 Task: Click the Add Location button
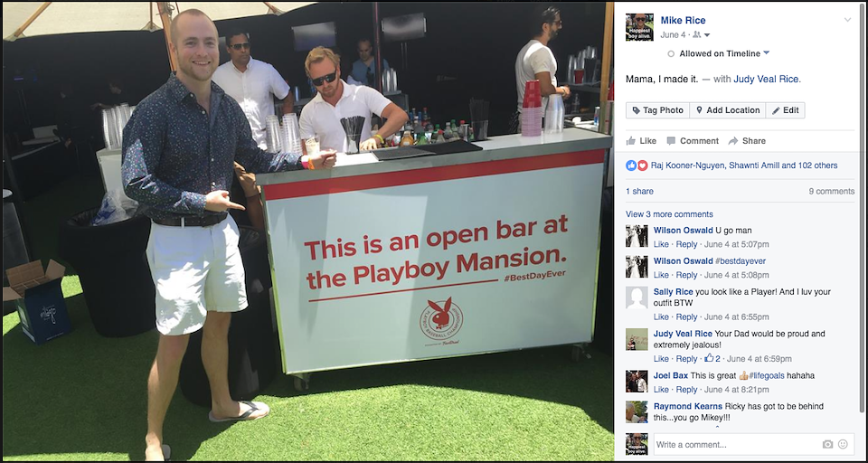[727, 110]
